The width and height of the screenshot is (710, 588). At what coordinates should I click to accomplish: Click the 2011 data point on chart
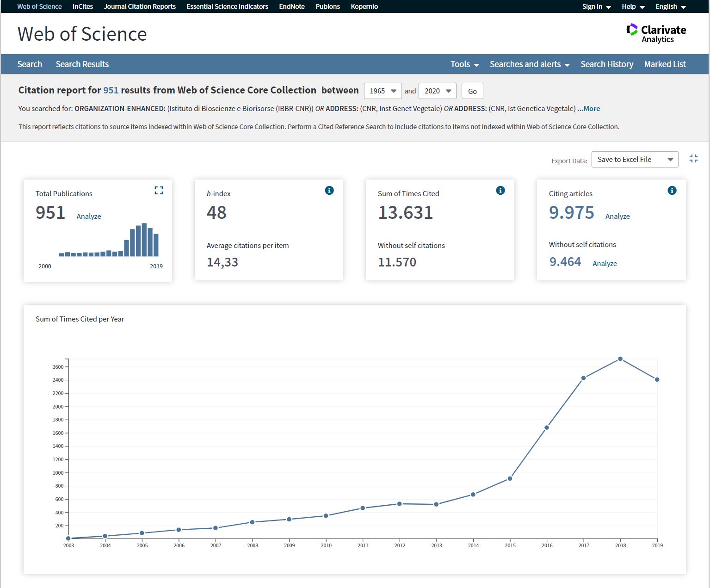tap(363, 508)
